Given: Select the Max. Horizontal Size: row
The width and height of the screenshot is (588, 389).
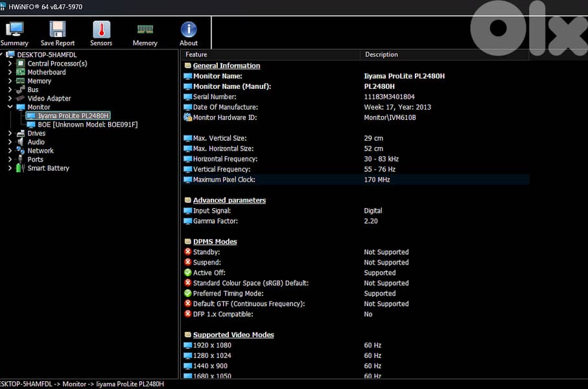Looking at the screenshot, I should point(355,148).
